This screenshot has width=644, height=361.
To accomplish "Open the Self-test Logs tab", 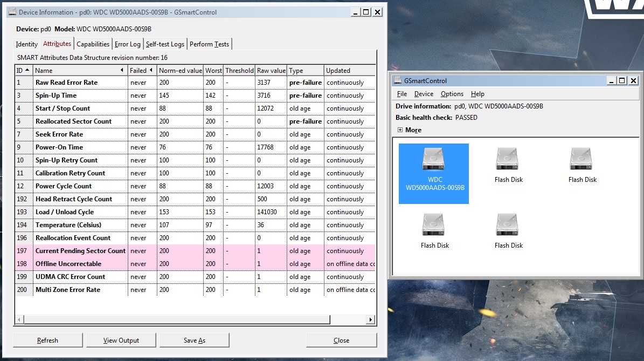I will click(165, 44).
